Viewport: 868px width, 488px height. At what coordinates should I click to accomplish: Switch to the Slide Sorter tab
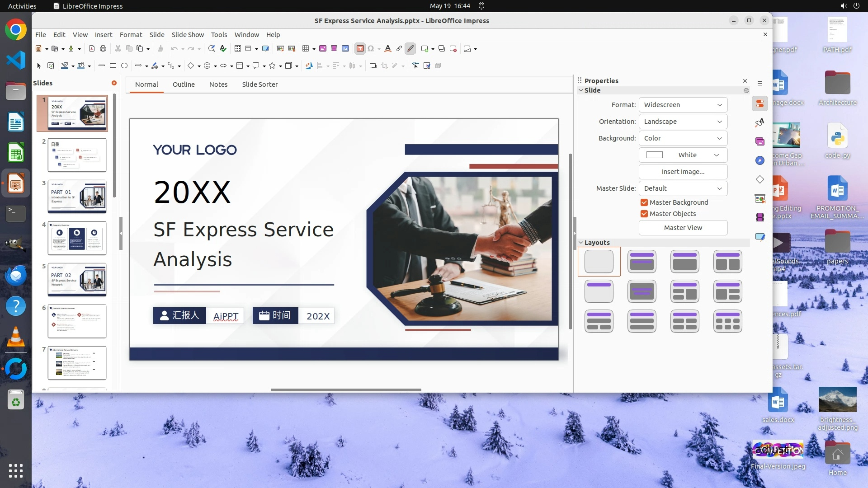point(259,84)
